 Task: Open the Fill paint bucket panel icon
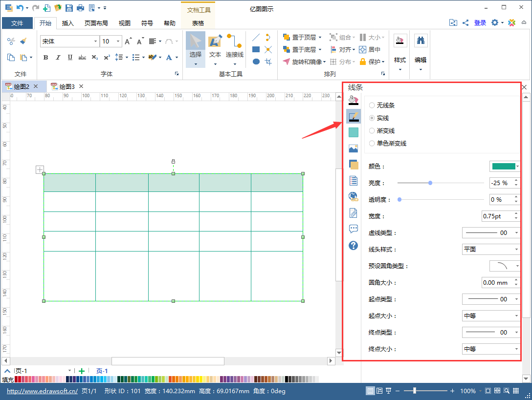coord(353,100)
